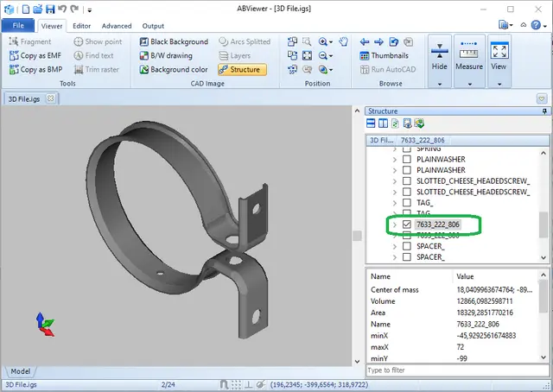
Task: Fit drawing to window icon
Action: [x=307, y=55]
